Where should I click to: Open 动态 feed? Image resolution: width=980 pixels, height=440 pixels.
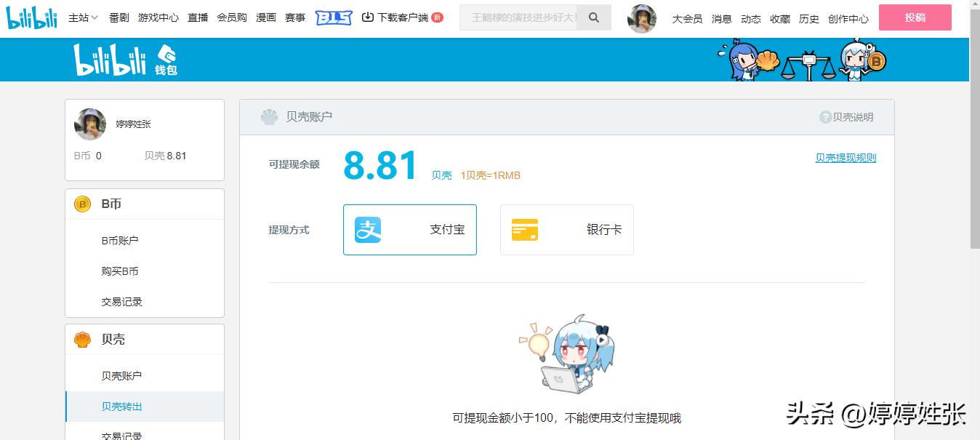751,19
